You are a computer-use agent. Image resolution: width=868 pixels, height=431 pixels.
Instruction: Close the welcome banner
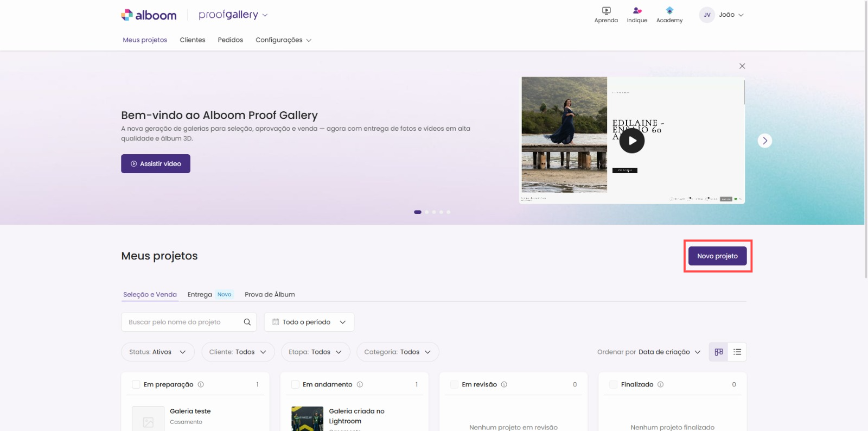tap(742, 66)
